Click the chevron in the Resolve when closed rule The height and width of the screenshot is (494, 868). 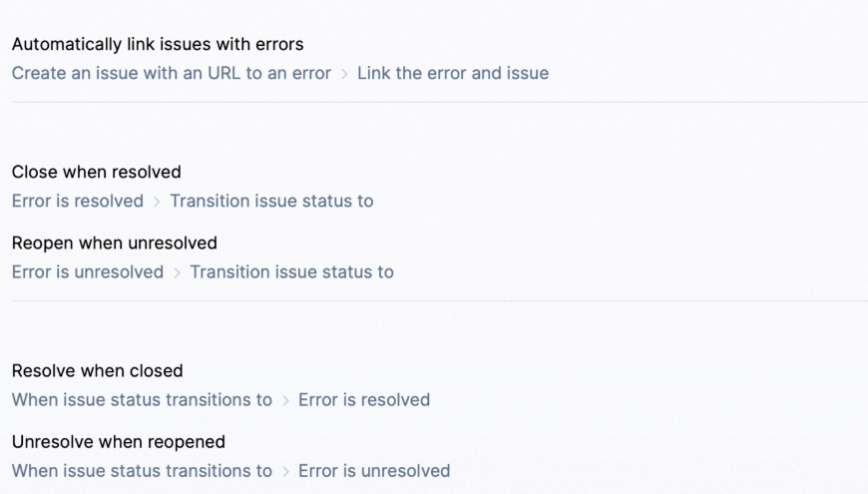[x=285, y=400]
